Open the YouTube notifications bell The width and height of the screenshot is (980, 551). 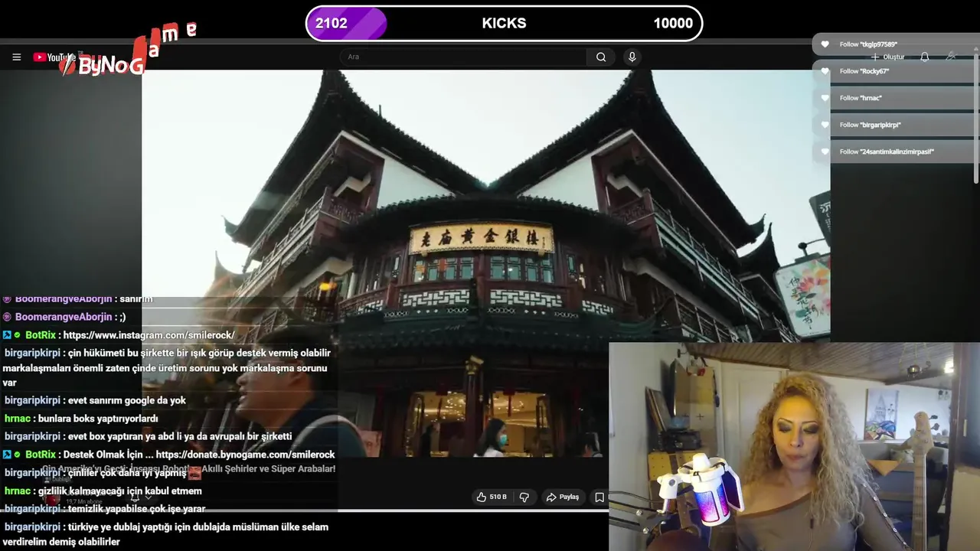[925, 57]
